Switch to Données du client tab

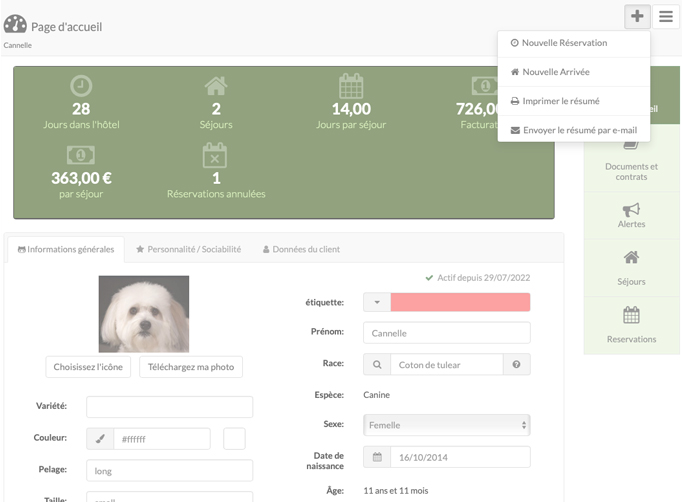coord(301,249)
